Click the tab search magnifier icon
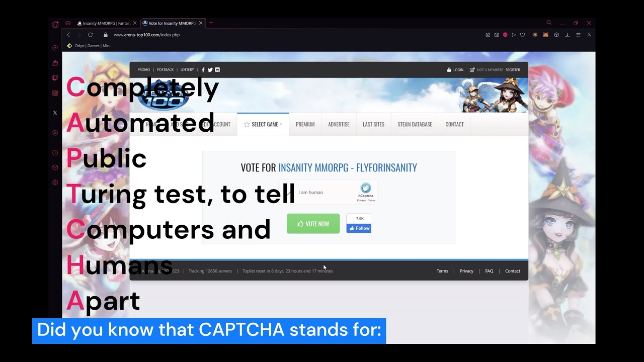Image resolution: width=644 pixels, height=362 pixels. coord(549,23)
